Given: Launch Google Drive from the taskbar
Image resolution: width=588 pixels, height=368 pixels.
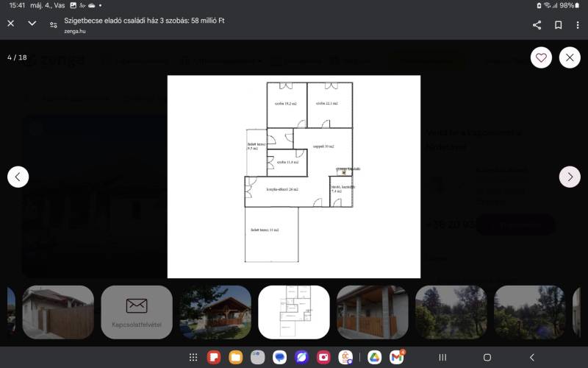Looking at the screenshot, I should click(x=374, y=358).
